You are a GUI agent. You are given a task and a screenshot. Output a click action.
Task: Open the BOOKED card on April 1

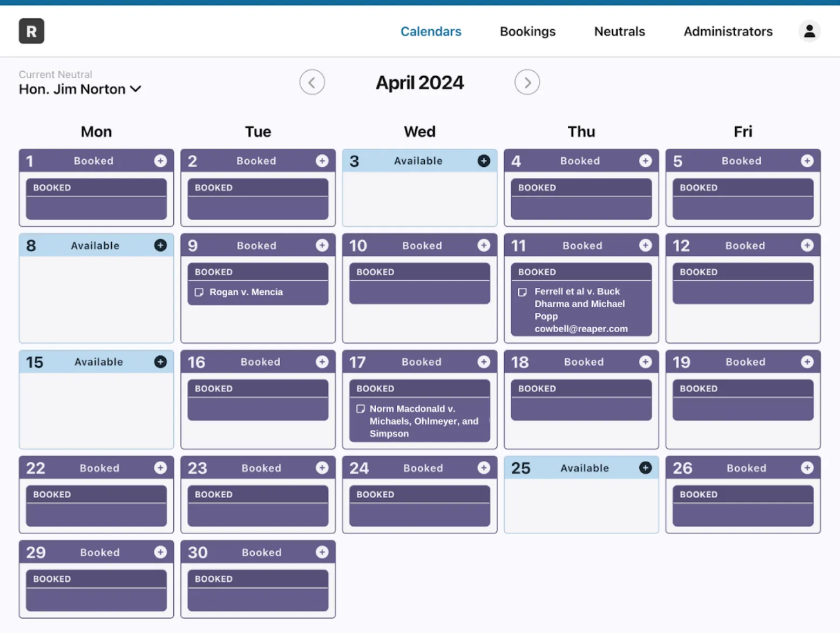coord(96,199)
